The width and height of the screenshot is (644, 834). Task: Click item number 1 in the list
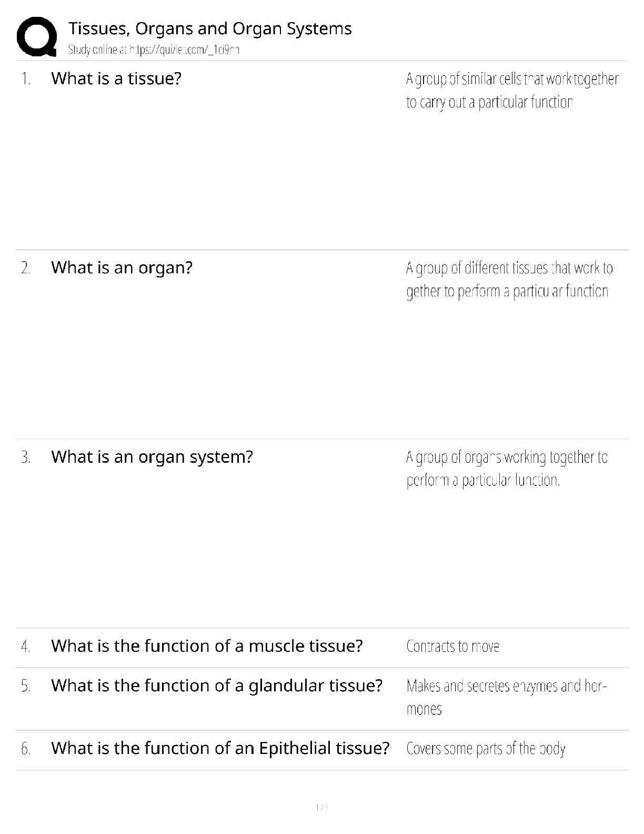pos(25,79)
